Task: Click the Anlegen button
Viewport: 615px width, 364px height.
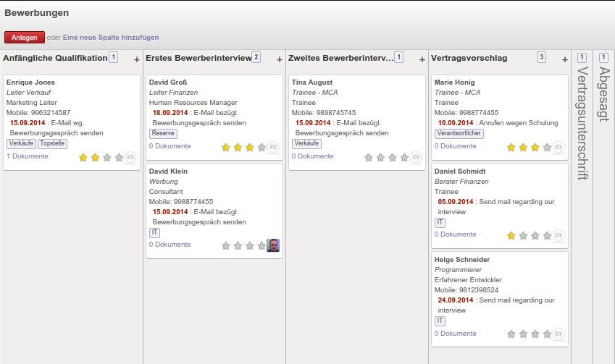Action: click(25, 37)
